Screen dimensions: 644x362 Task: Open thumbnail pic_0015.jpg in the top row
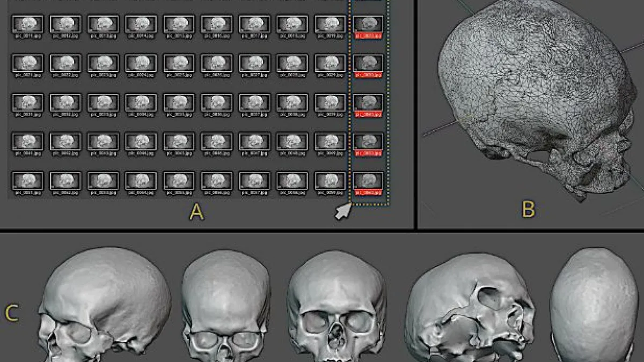click(179, 24)
